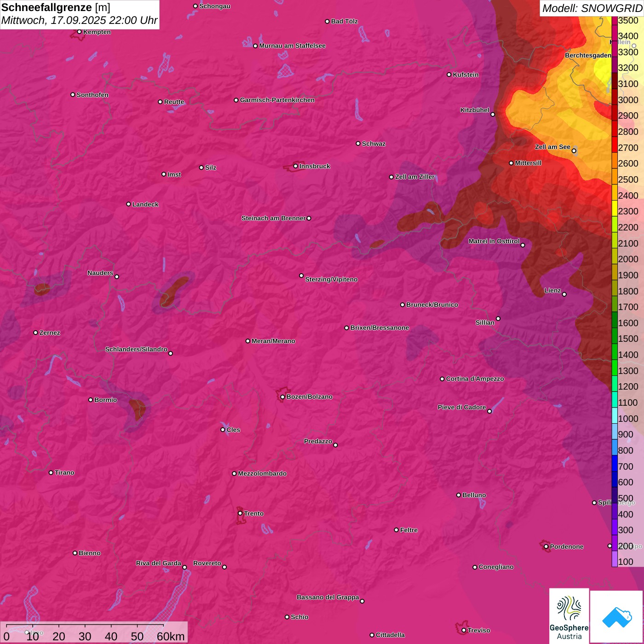Click the Schio label
Screen dimensions: 644x644
coord(299,617)
